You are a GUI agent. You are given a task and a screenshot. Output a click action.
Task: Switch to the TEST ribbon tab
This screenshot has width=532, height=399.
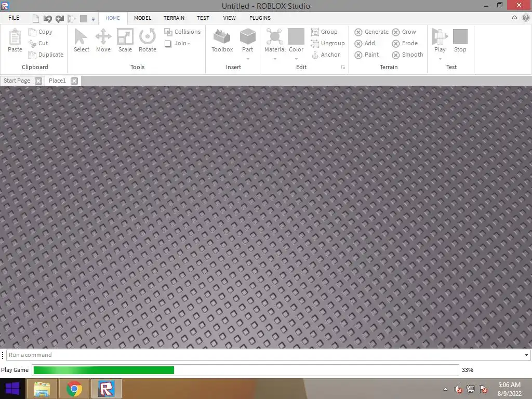point(203,18)
